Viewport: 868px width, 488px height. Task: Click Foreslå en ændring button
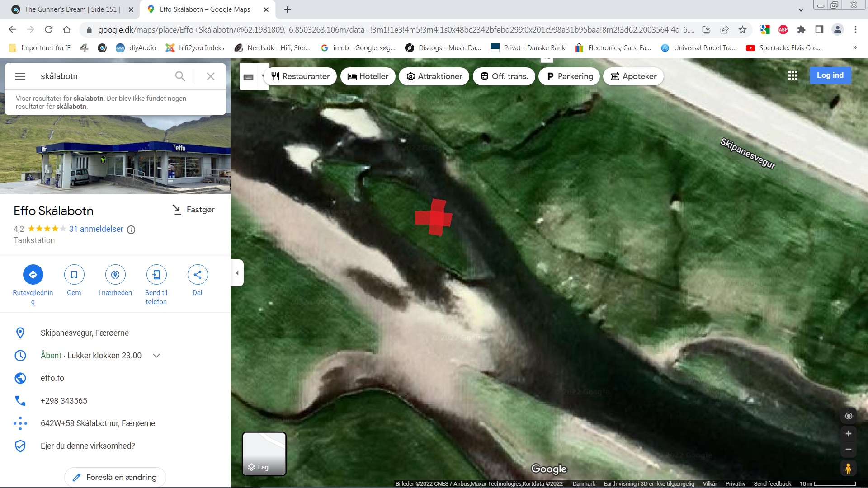coord(115,477)
